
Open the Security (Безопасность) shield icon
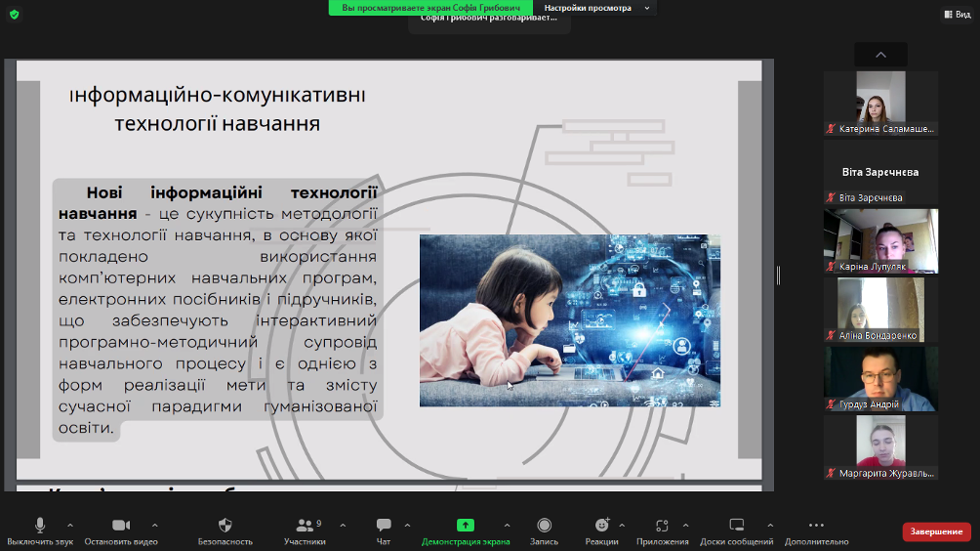(x=225, y=526)
